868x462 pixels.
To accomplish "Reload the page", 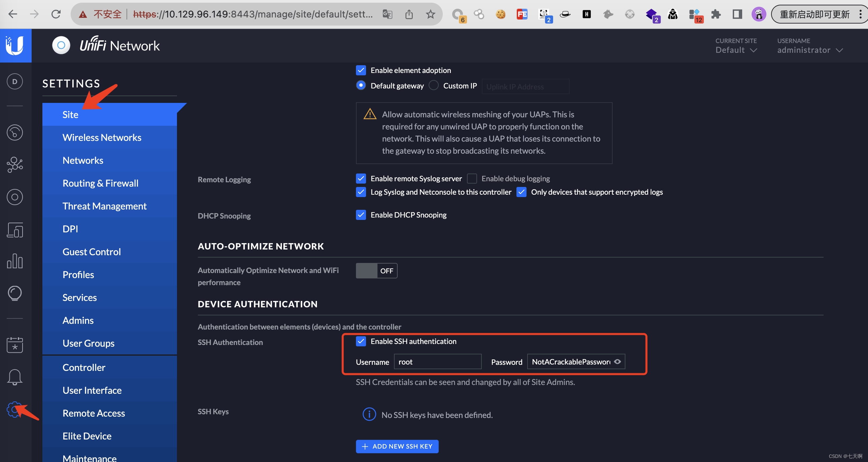I will 56,14.
